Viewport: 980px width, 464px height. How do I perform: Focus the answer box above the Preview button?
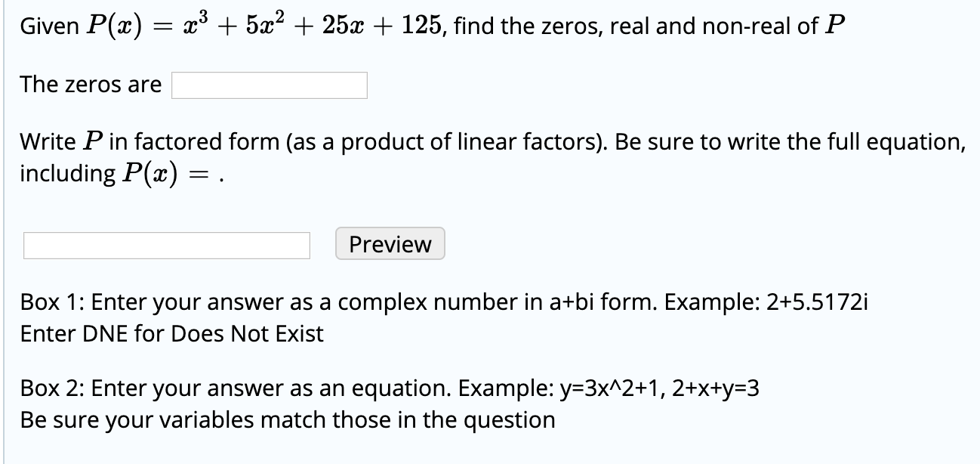[x=166, y=245]
